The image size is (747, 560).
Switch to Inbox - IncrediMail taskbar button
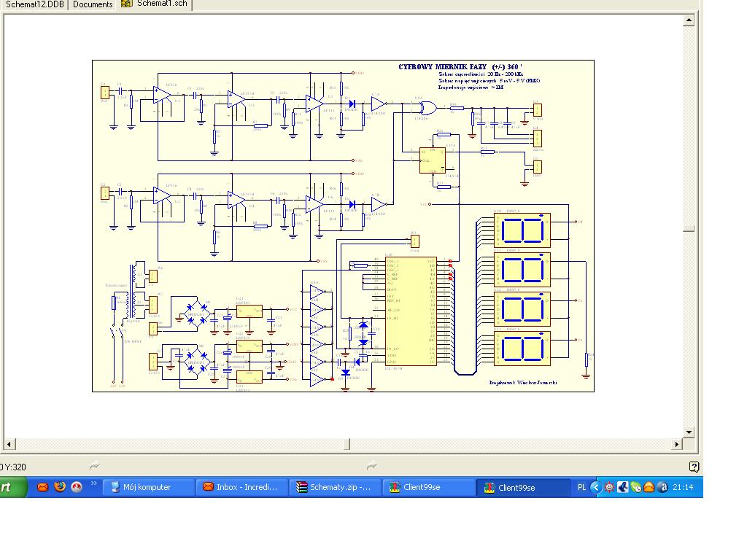click(241, 487)
